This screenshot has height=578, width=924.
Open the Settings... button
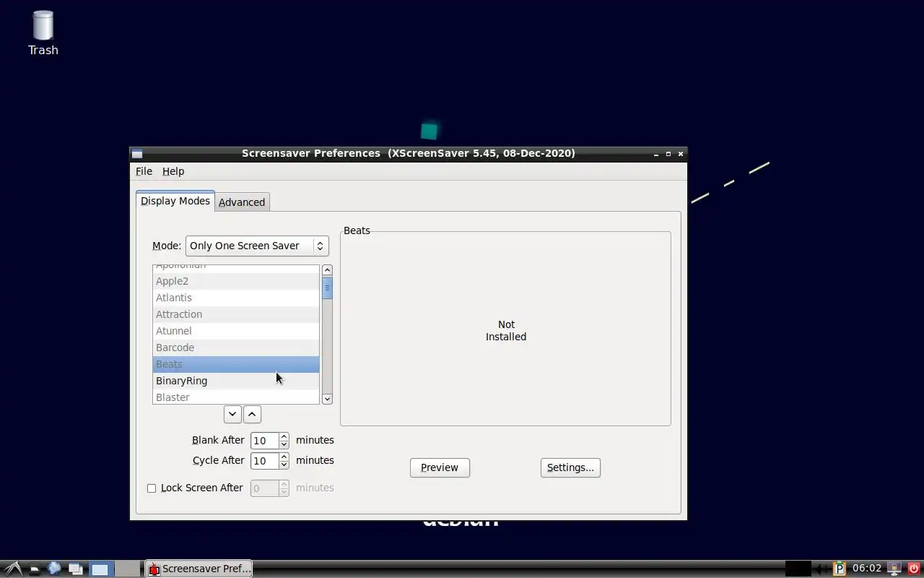[x=570, y=467]
